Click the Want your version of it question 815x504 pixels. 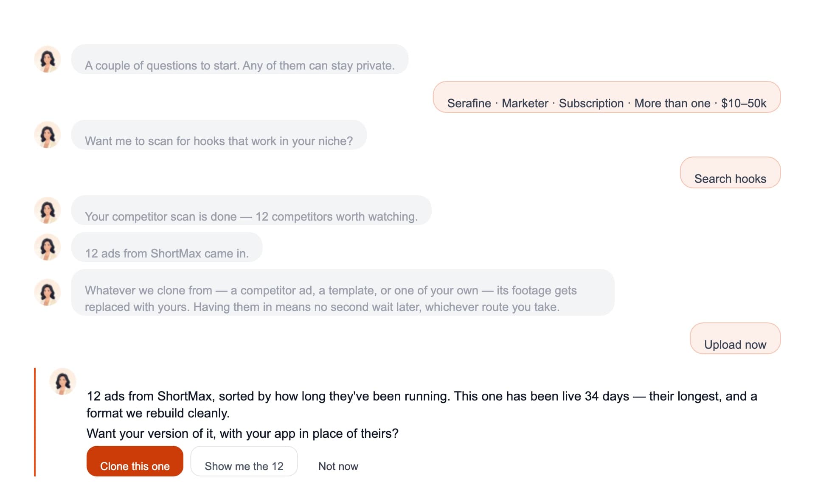click(242, 433)
